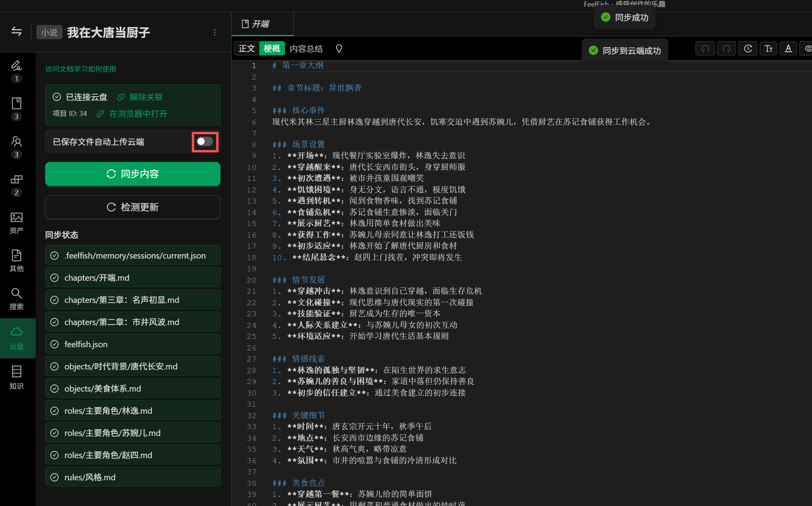Toggle 已保存文件自动上传云端 switch

click(x=205, y=142)
